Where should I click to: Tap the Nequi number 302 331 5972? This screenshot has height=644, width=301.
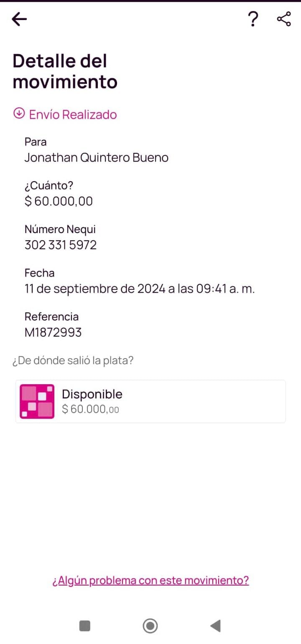[x=61, y=245]
